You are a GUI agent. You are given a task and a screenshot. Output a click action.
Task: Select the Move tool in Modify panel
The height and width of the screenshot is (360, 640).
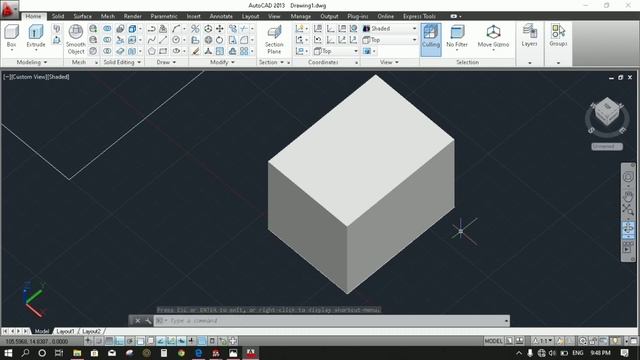click(220, 29)
